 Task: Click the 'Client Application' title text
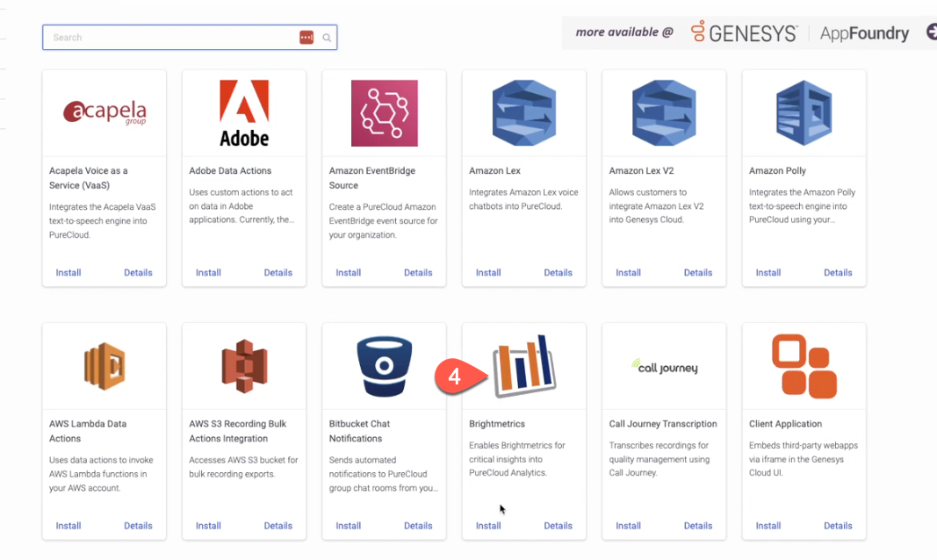785,423
